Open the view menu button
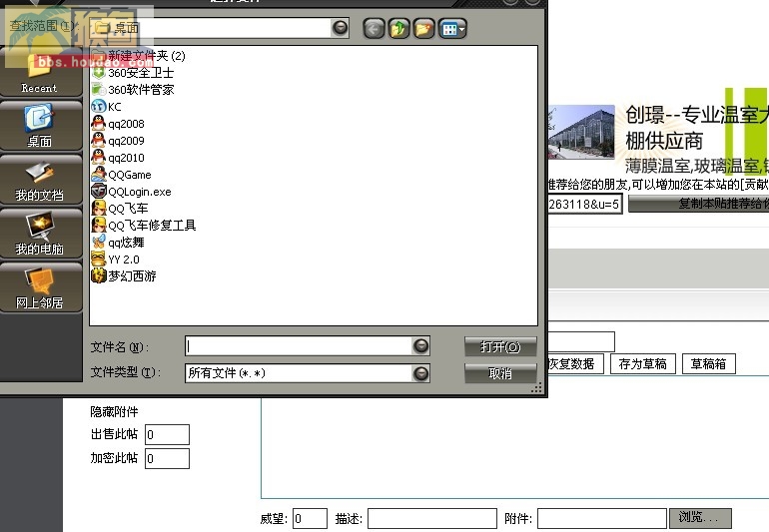The width and height of the screenshot is (769, 532). tap(452, 28)
